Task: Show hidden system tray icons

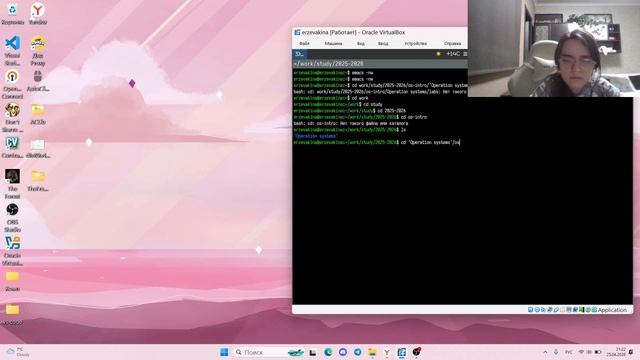Action: pyautogui.click(x=545, y=352)
